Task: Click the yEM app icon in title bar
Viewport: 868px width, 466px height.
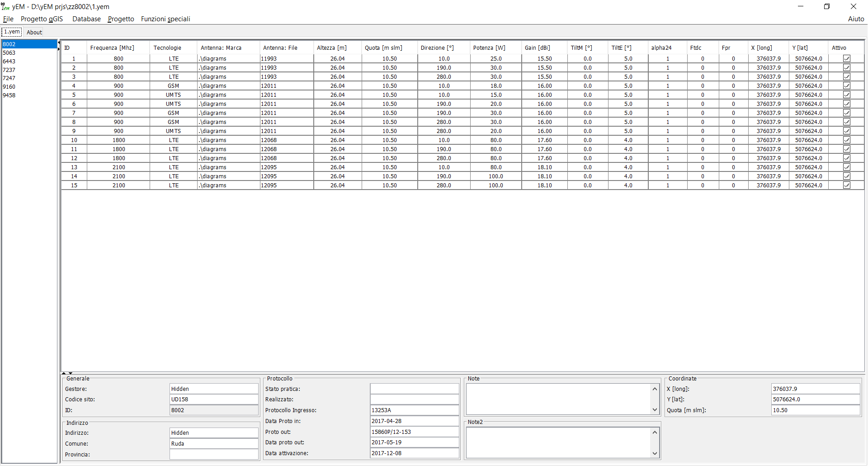Action: (x=5, y=6)
